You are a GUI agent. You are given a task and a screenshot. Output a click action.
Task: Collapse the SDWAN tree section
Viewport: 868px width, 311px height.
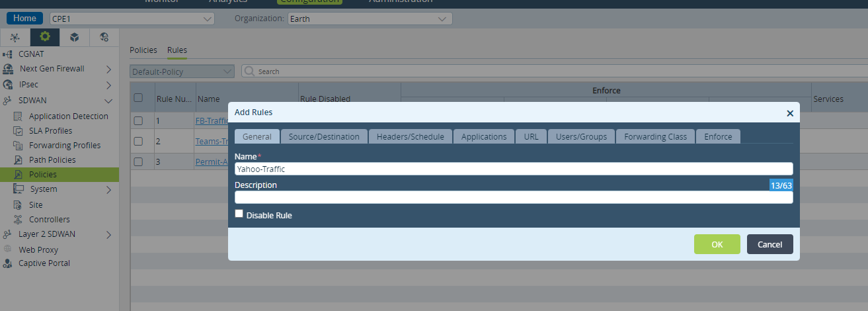[108, 101]
